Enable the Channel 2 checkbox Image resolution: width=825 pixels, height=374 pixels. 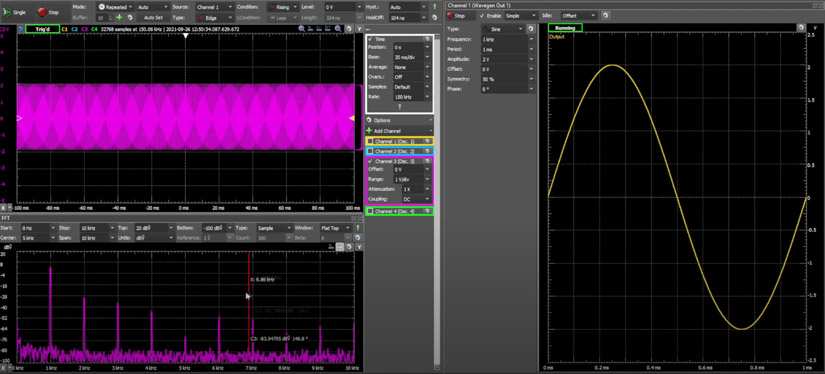point(370,151)
